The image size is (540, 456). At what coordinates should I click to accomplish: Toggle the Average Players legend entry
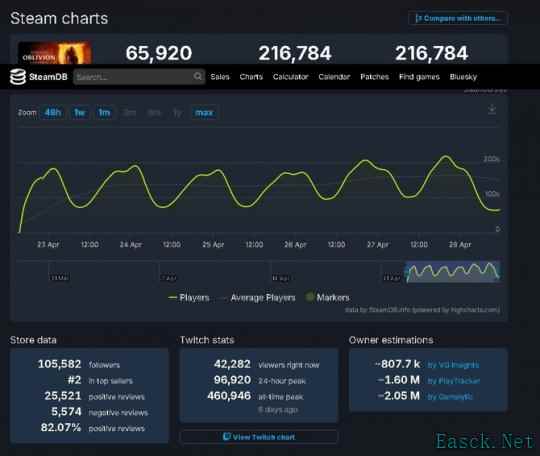click(259, 298)
